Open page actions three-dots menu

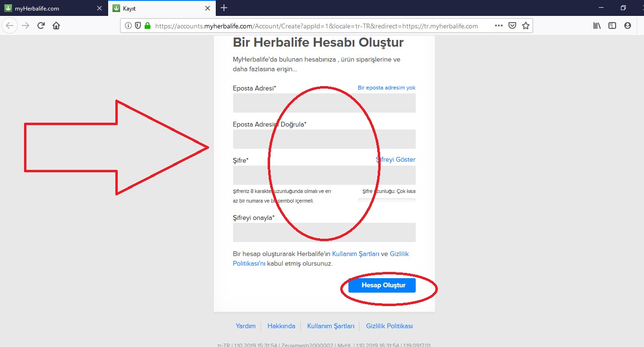(x=499, y=26)
